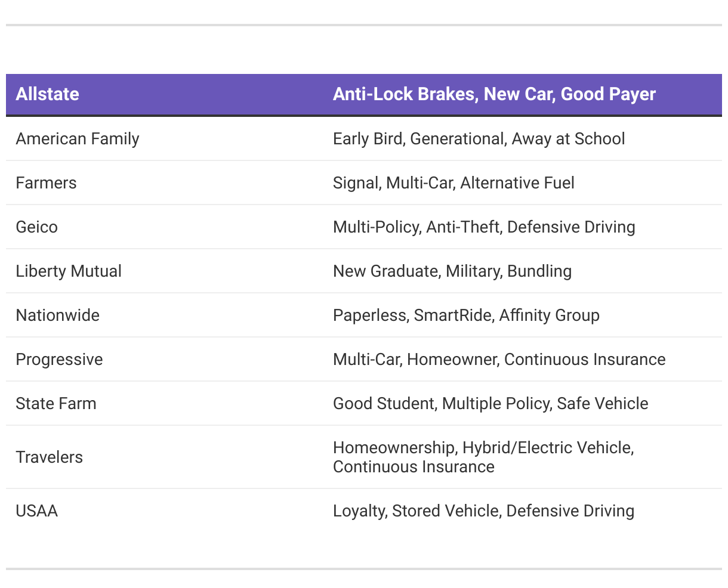Select the State Farm cell
The width and height of the screenshot is (728, 588).
[56, 404]
